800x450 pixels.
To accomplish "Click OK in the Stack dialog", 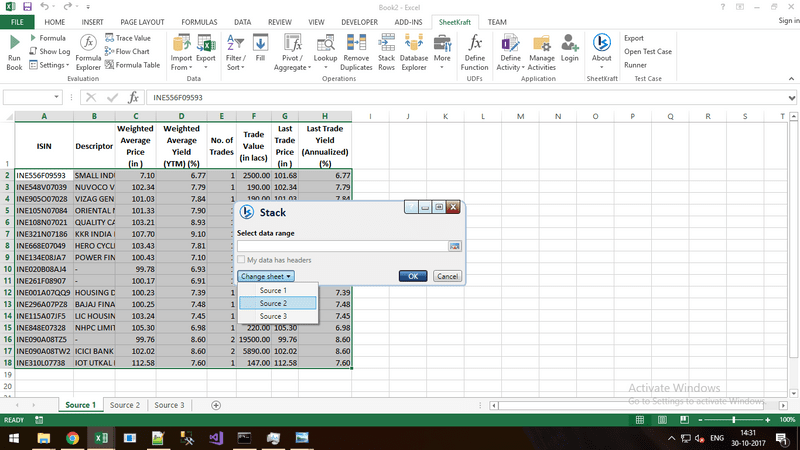I will 413,276.
